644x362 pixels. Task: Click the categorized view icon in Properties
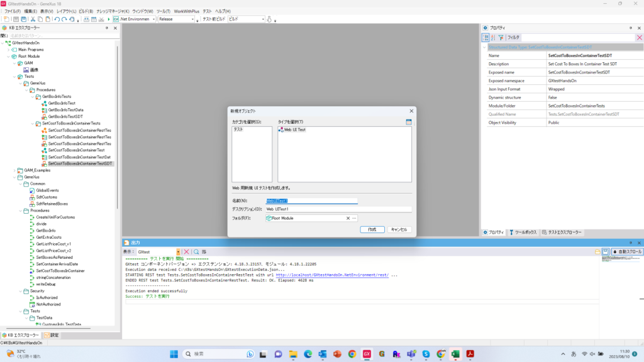(486, 37)
